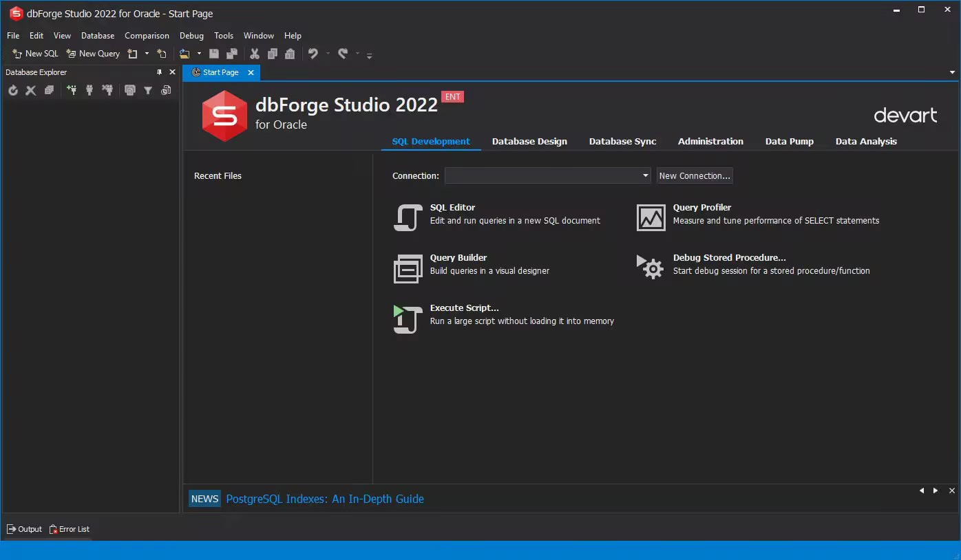The width and height of the screenshot is (961, 560).
Task: Switch to the Database Design tab
Action: click(x=529, y=141)
